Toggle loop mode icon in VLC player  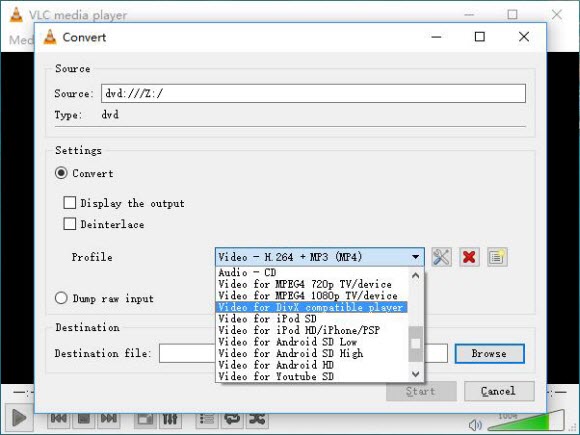pyautogui.click(x=232, y=418)
